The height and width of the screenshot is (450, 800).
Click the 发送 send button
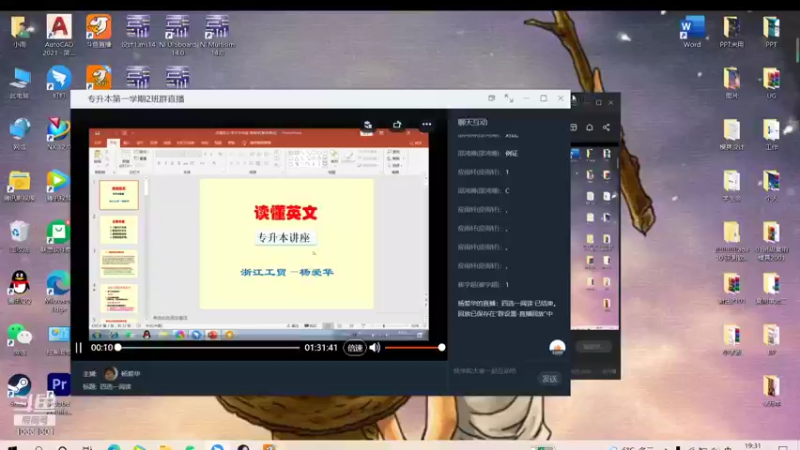[549, 379]
